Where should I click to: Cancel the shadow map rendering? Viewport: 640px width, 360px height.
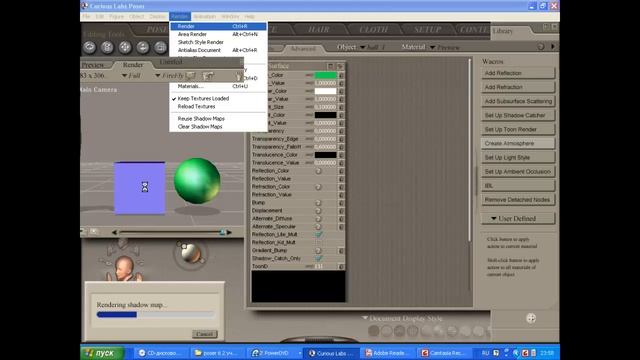(x=204, y=334)
